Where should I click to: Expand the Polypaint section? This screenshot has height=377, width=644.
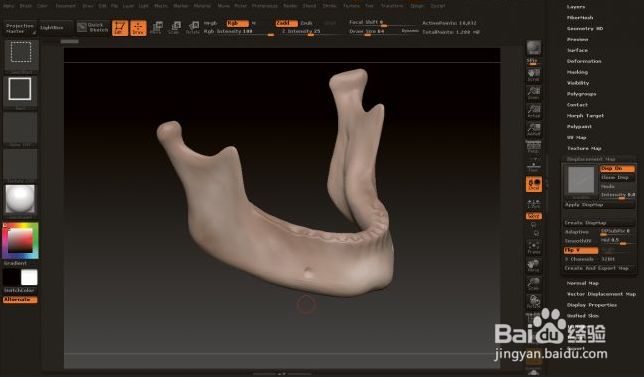point(579,126)
